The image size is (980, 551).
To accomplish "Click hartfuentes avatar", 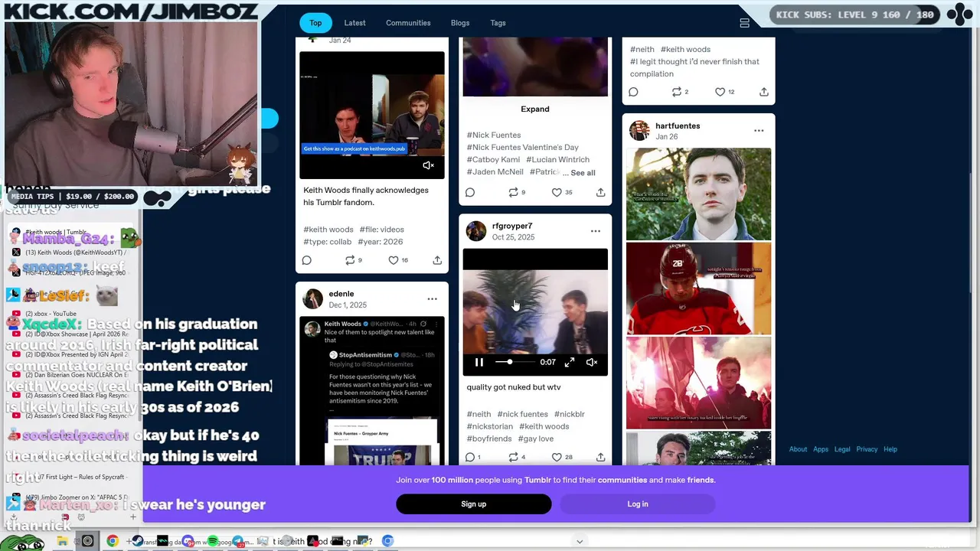I will (x=639, y=131).
